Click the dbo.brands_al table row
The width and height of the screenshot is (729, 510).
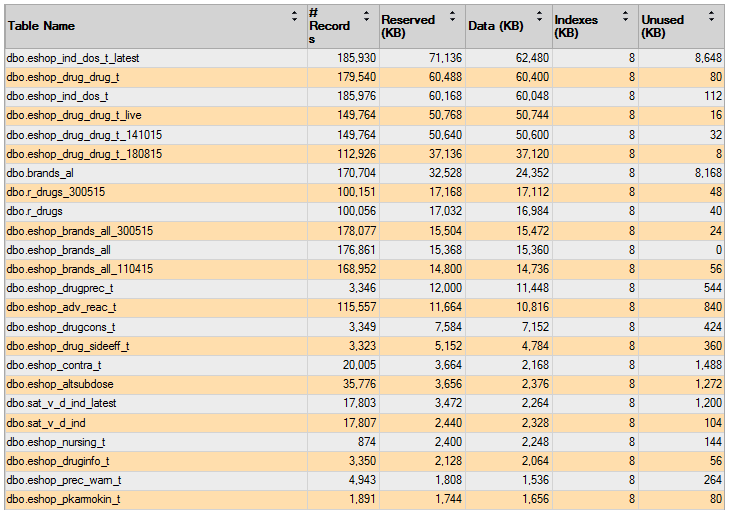tap(364, 173)
